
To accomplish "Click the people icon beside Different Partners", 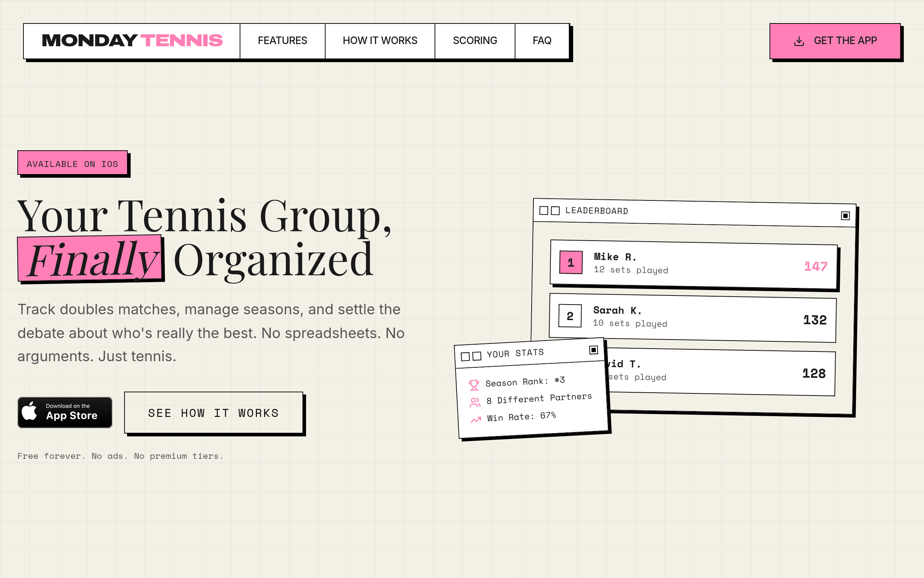I will [475, 402].
